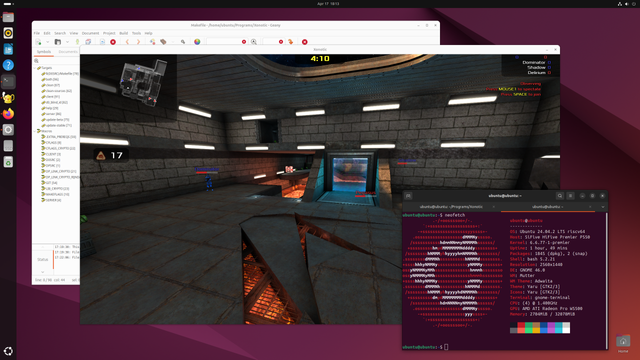Viewport: 640px width, 360px height.
Task: Navigate back one location in Geany
Action: click(127, 42)
